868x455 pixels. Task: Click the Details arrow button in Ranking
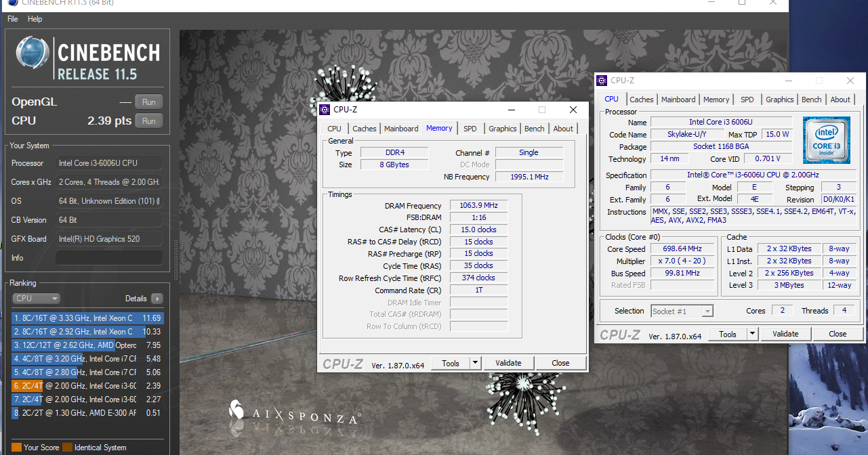pos(157,299)
